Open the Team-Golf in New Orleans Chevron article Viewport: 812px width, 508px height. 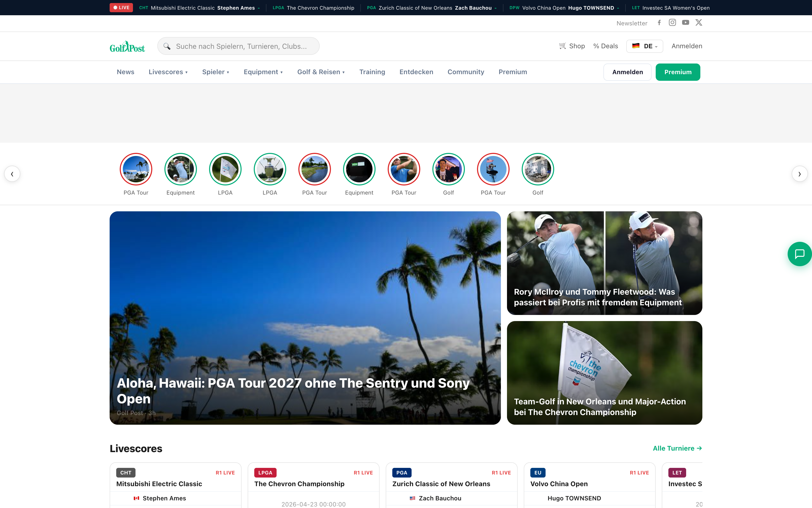604,373
